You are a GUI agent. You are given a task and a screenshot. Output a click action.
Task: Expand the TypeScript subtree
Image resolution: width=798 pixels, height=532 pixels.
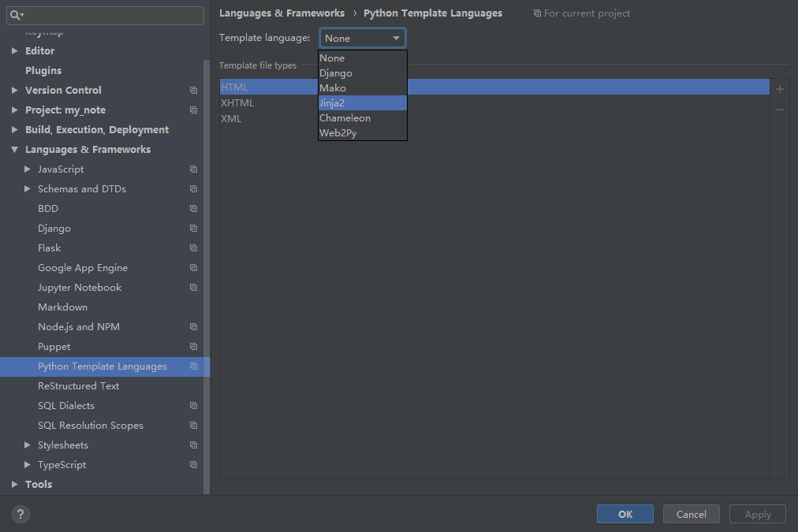pyautogui.click(x=28, y=464)
